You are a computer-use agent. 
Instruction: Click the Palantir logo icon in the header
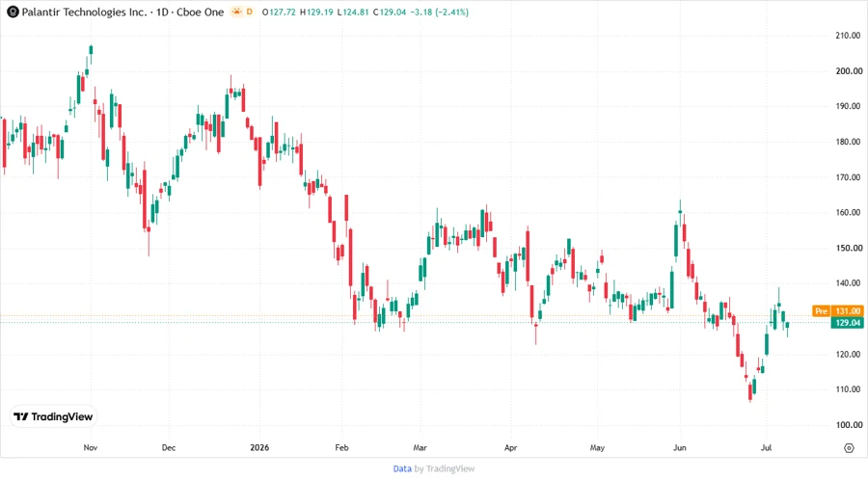[x=13, y=12]
